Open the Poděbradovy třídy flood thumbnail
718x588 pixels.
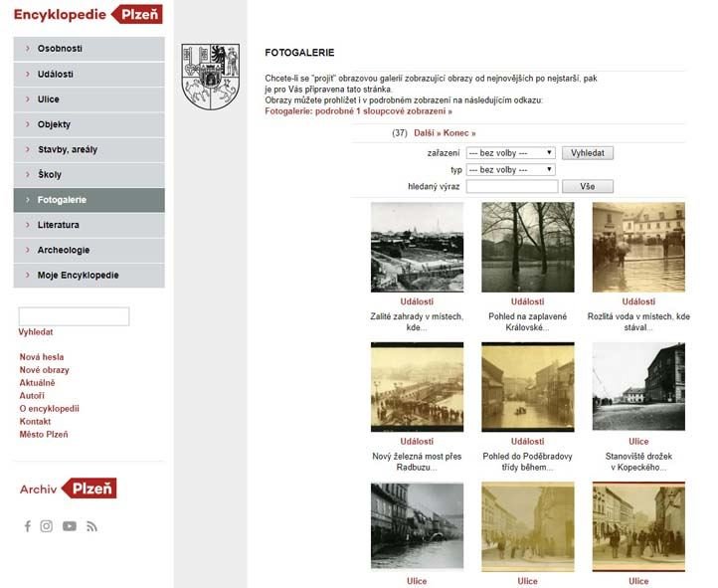[x=528, y=387]
